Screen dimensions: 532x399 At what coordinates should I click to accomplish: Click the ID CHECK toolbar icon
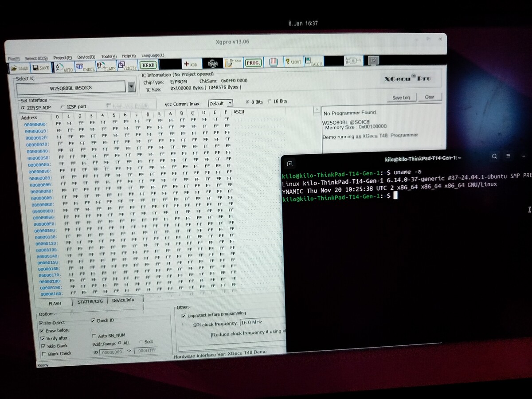pos(85,67)
